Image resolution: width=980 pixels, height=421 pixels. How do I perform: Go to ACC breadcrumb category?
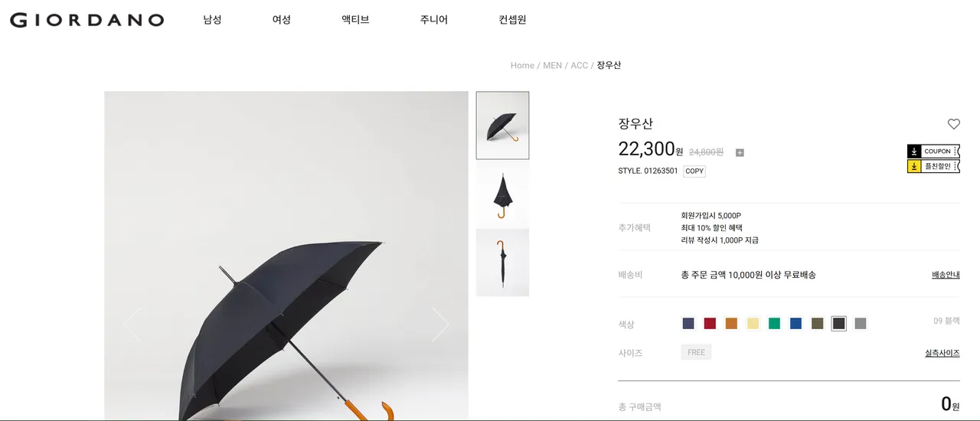[580, 66]
